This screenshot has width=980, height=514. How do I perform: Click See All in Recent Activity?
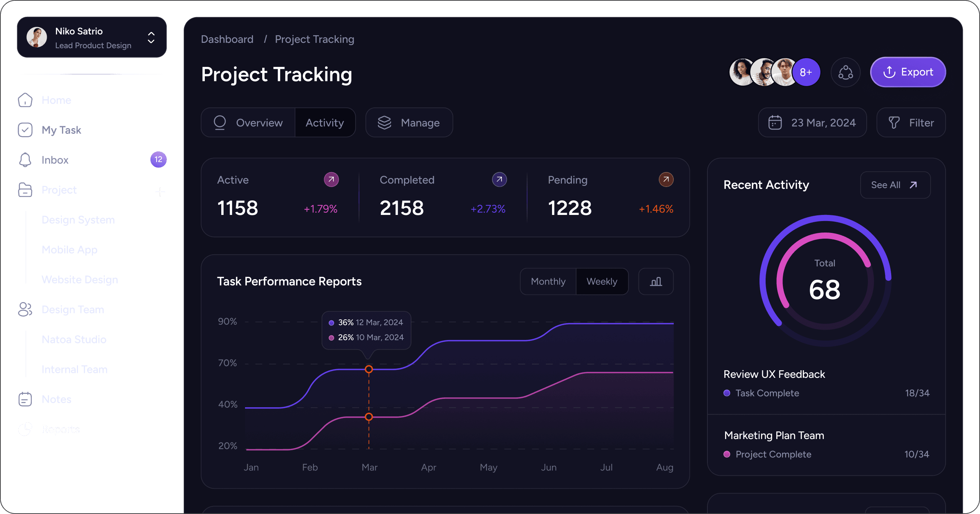click(x=895, y=185)
